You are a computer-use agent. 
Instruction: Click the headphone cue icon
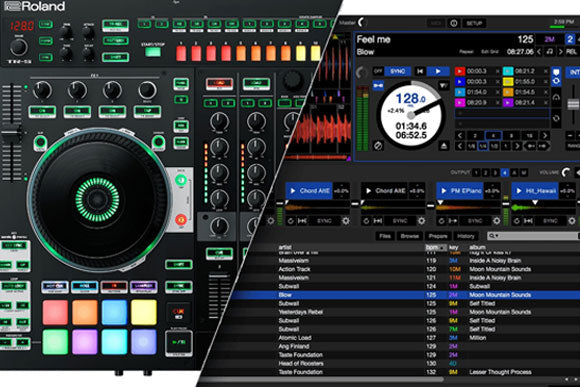(x=556, y=97)
